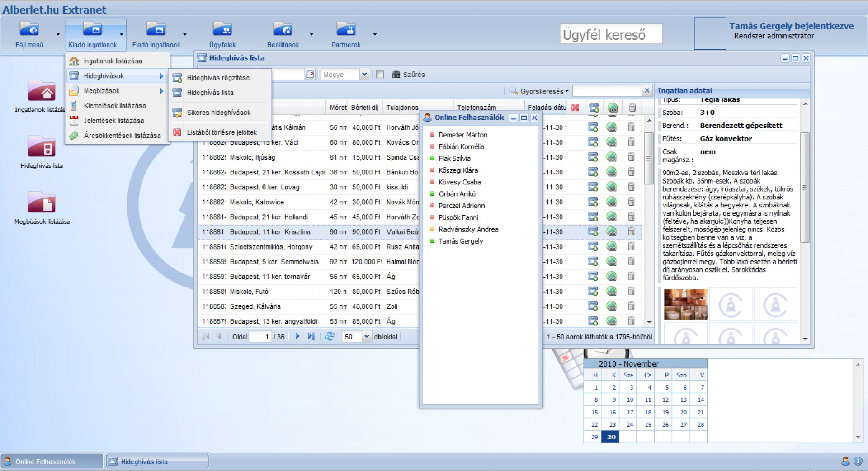Expand the Kiadó ingatlanok dropdown arrow

pyautogui.click(x=121, y=34)
